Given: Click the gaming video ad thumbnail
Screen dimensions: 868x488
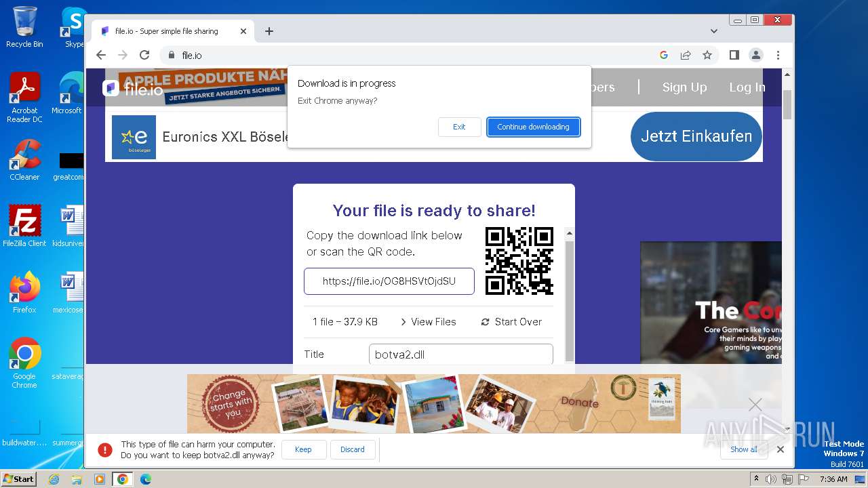Looking at the screenshot, I should [711, 303].
